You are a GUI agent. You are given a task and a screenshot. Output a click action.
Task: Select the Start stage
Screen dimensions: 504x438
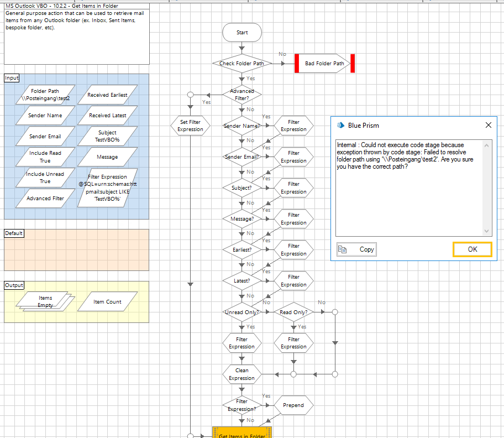[x=242, y=33]
